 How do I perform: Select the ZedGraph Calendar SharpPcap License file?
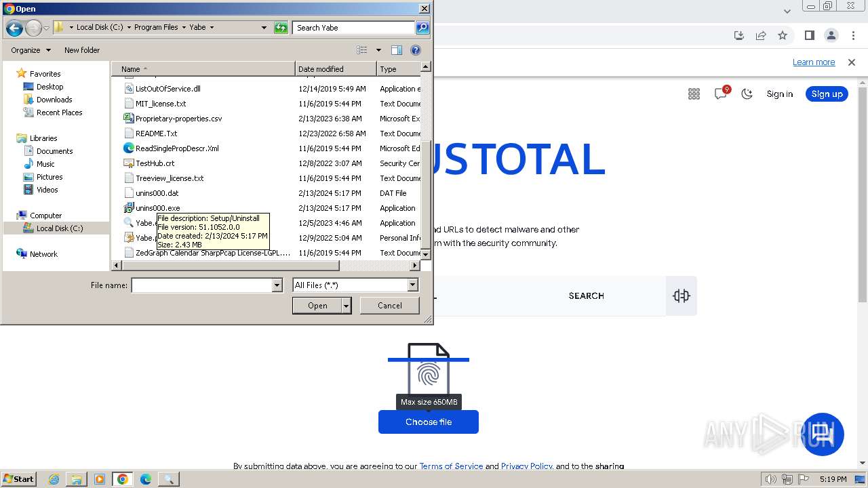212,253
